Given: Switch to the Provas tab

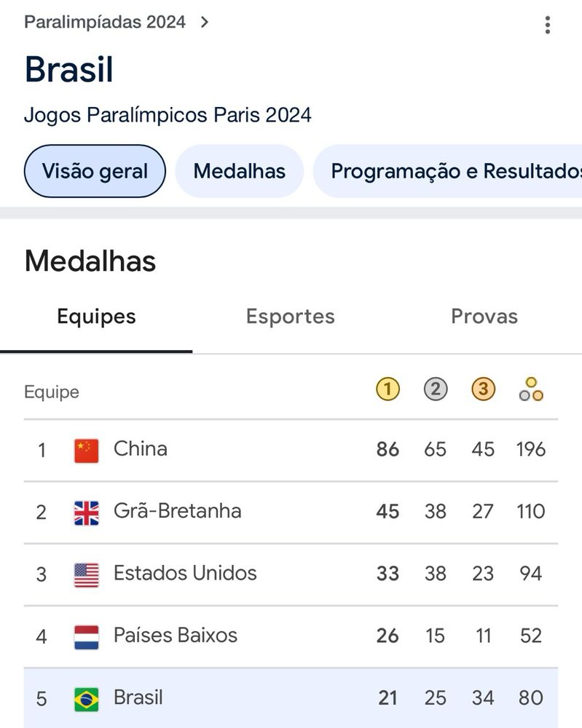Looking at the screenshot, I should (484, 317).
